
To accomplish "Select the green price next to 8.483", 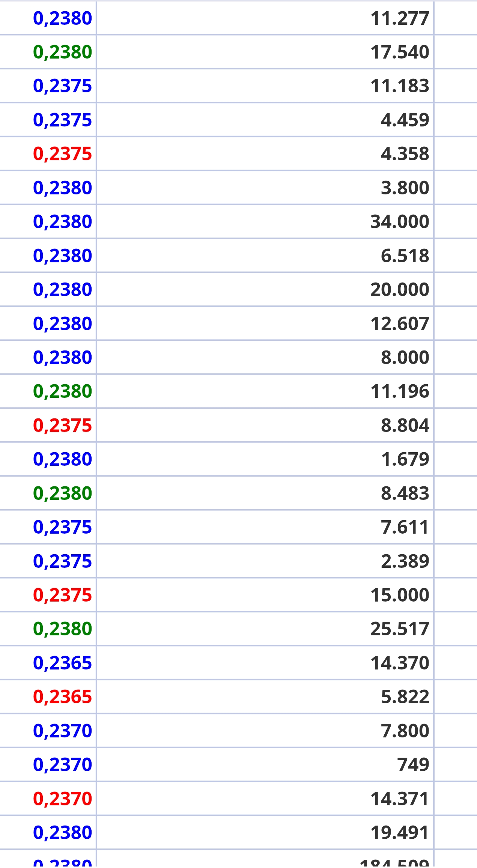I will 62,493.
